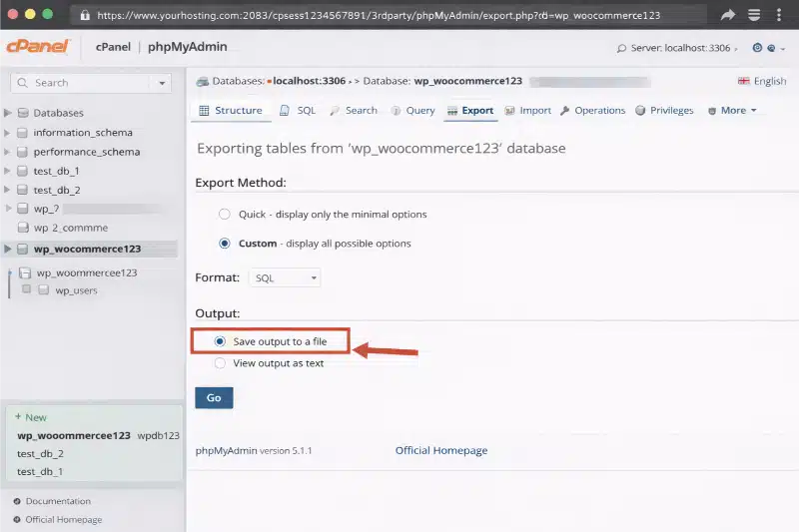Click the wp_users table icon
This screenshot has height=532, width=799.
[44, 289]
